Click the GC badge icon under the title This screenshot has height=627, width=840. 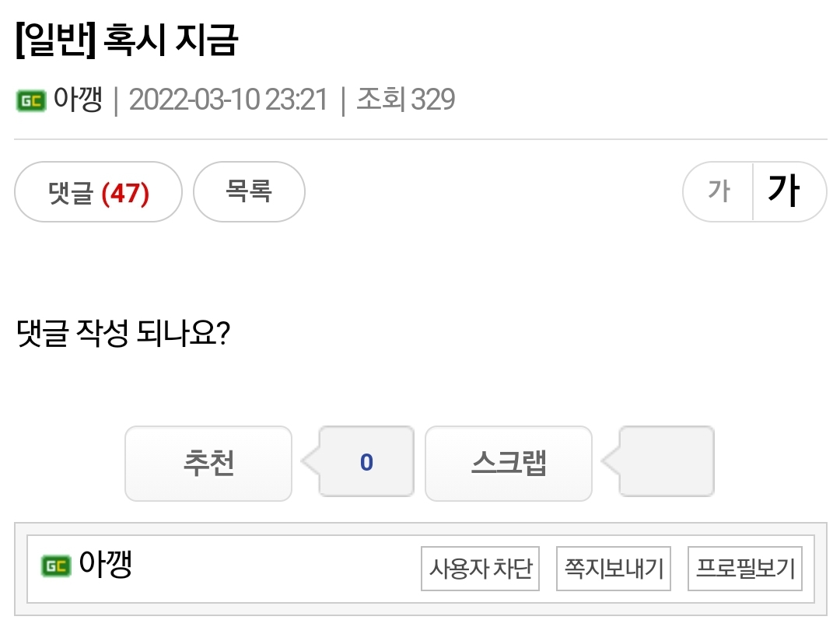coord(32,101)
